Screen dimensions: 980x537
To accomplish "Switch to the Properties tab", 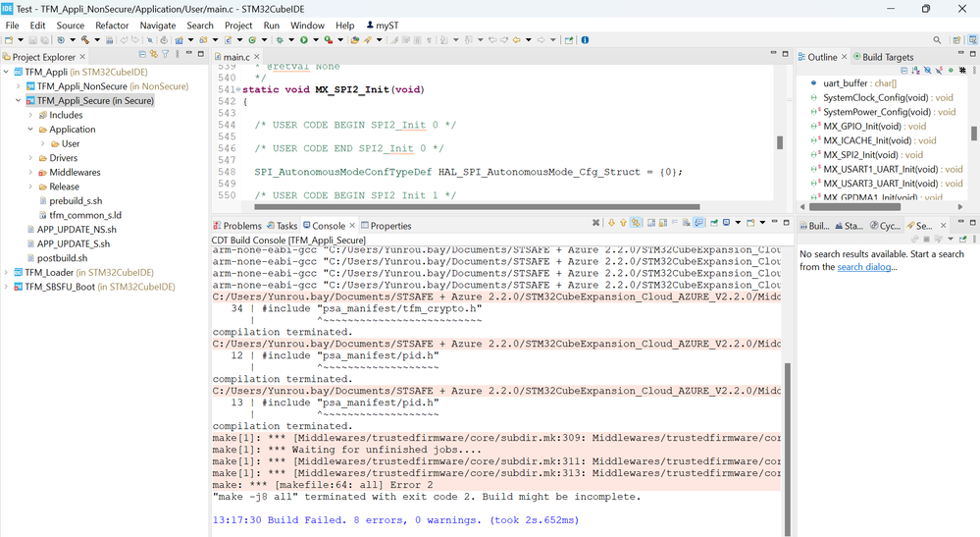I will tap(386, 226).
